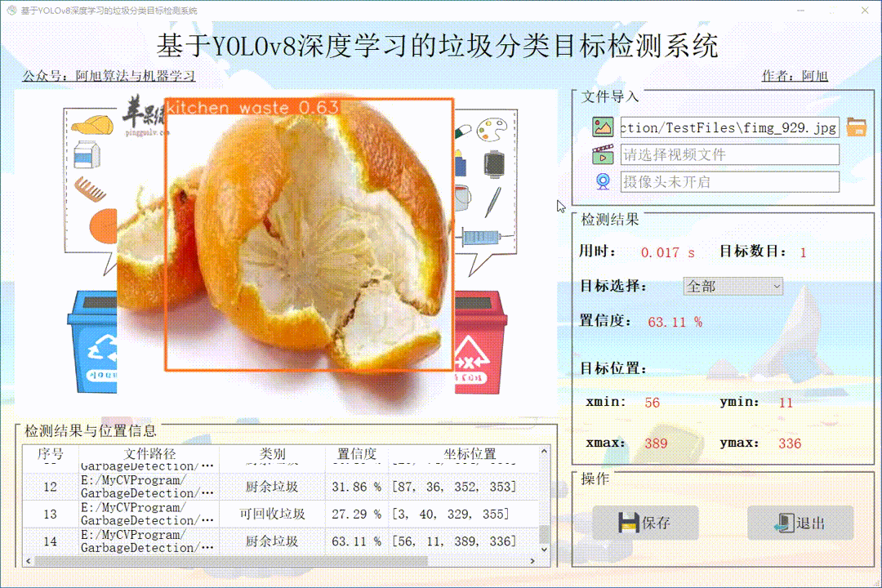The height and width of the screenshot is (588, 882).
Task: Click the webcam icon for camera input
Action: coord(603,181)
